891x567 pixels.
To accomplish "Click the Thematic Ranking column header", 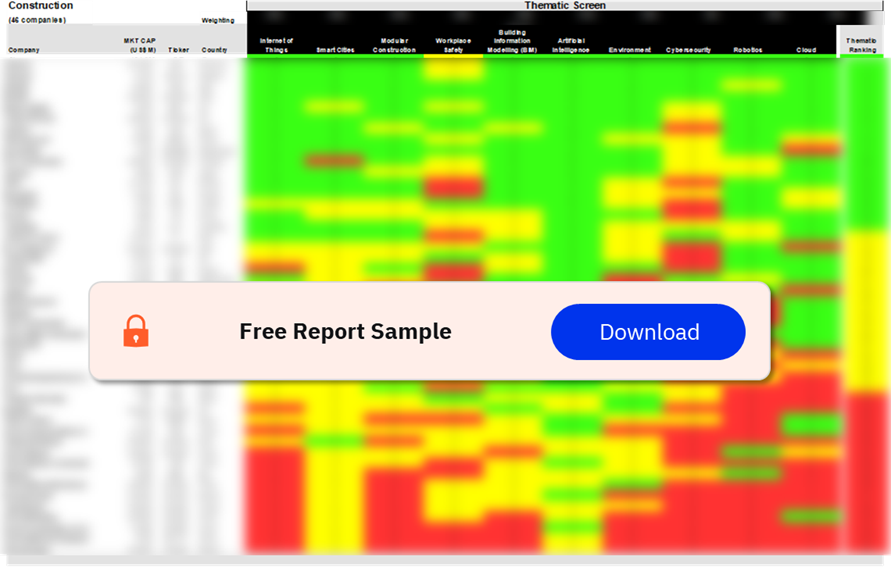I will pyautogui.click(x=861, y=45).
